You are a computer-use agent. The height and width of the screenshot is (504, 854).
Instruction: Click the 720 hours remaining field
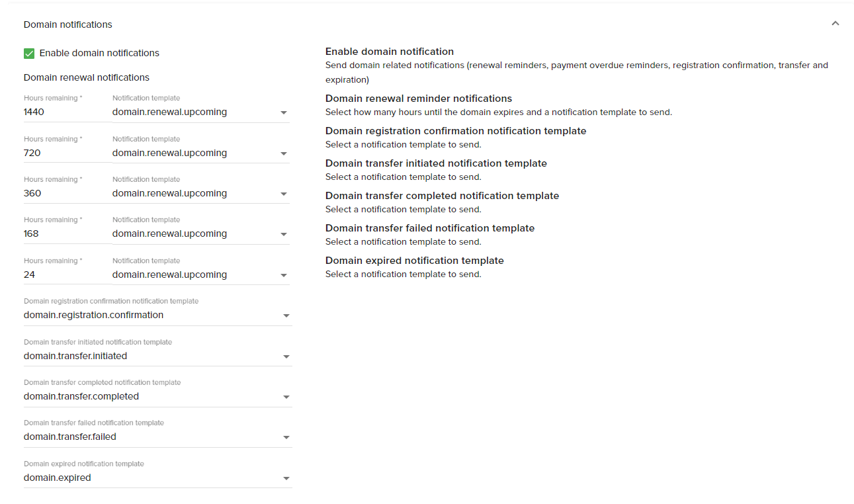pos(66,153)
